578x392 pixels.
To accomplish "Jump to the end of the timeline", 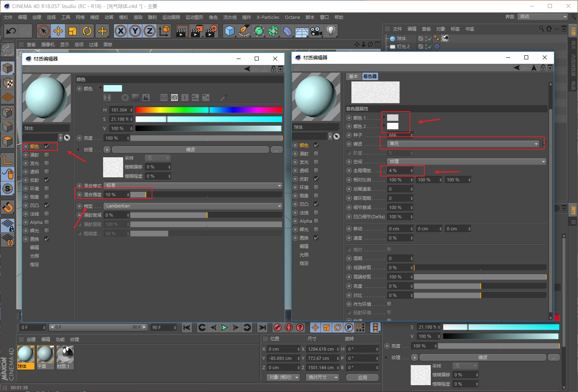I will (x=262, y=327).
